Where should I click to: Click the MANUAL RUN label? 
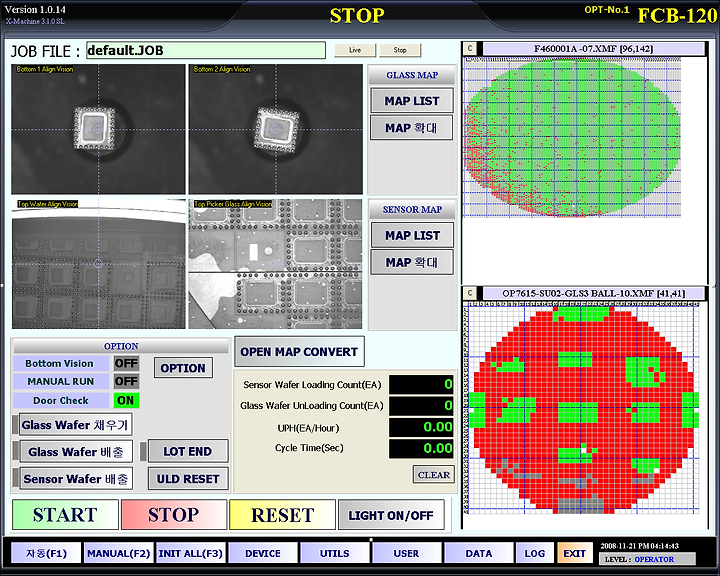pyautogui.click(x=60, y=381)
